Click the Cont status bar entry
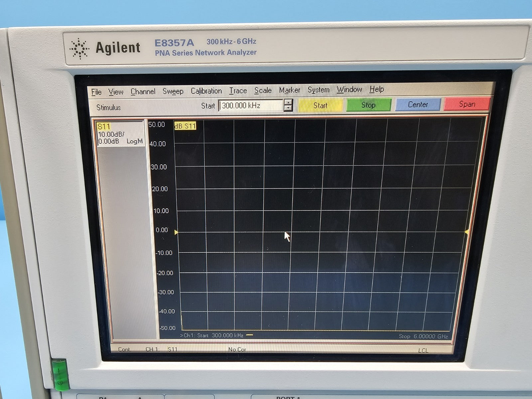Viewport: 532px width, 399px height. click(x=124, y=349)
